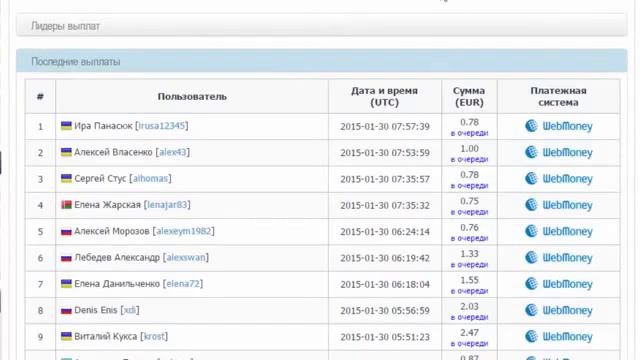Click the flag icon beside Сергей Стус
Image resolution: width=640 pixels, height=360 pixels.
pos(66,178)
